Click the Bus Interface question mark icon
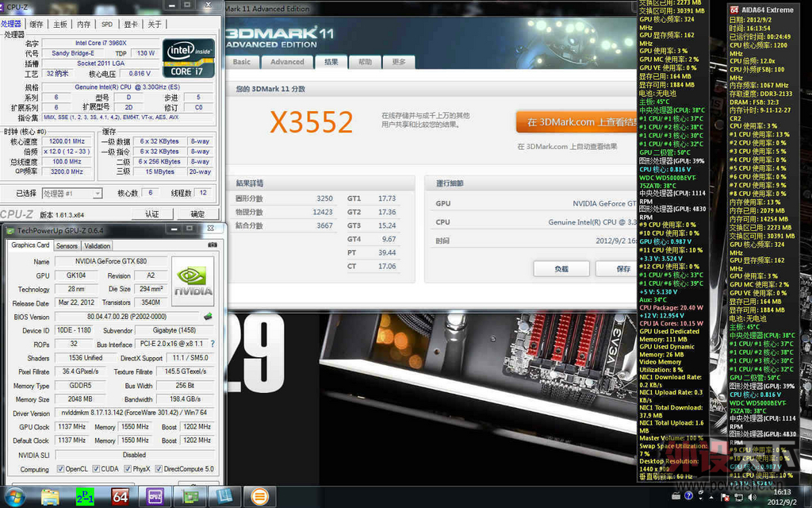This screenshot has width=812, height=508. pyautogui.click(x=213, y=344)
